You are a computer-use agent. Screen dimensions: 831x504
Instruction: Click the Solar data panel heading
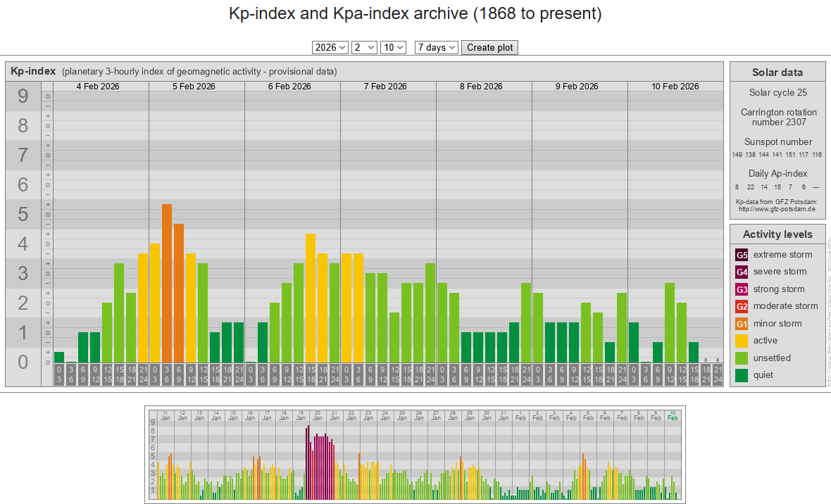tap(777, 73)
